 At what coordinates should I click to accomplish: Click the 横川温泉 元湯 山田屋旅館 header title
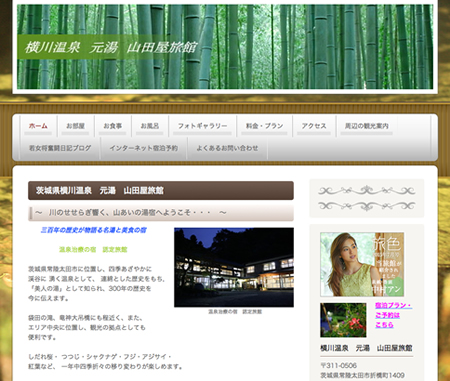111,48
